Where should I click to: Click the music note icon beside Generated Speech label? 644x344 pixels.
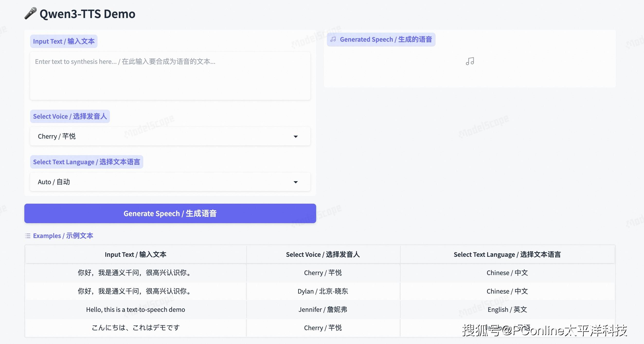pos(332,39)
